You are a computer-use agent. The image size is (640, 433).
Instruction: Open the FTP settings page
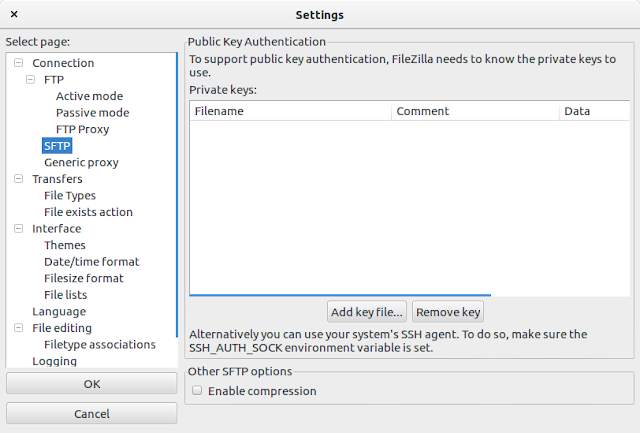(54, 79)
